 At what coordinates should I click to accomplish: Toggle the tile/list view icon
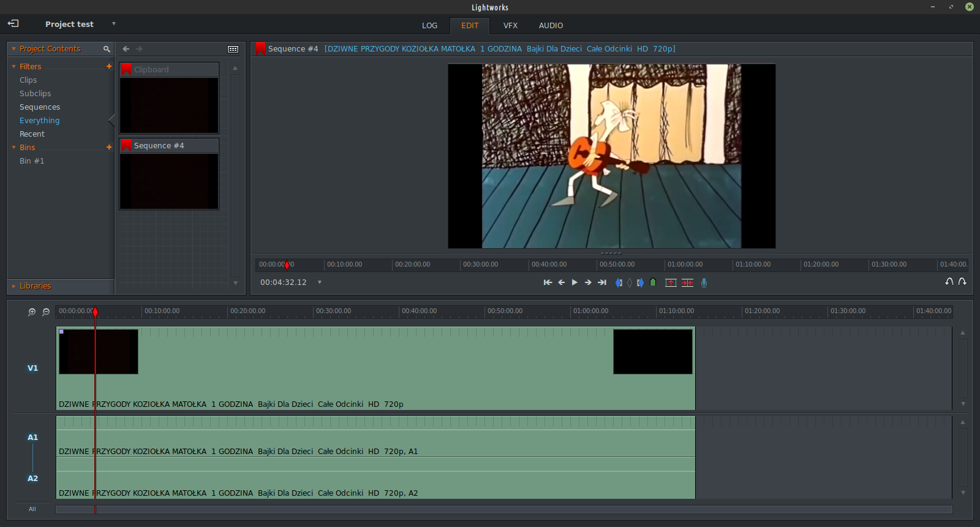point(233,49)
